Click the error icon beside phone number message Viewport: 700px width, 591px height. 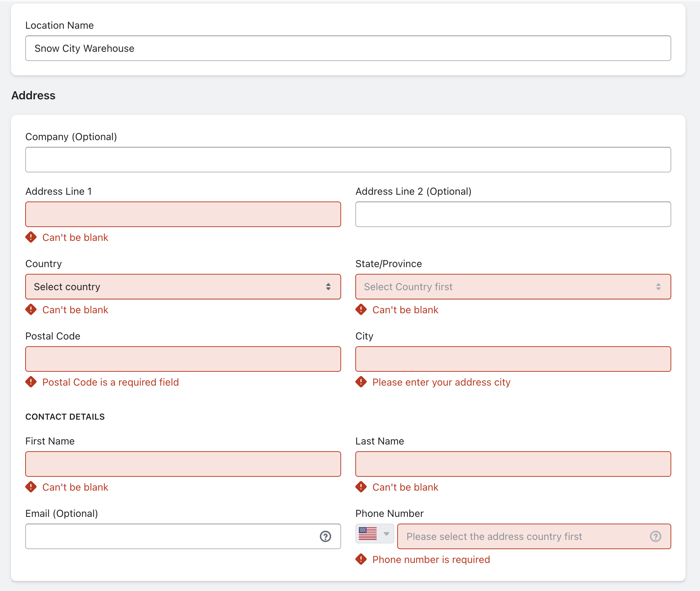click(361, 559)
